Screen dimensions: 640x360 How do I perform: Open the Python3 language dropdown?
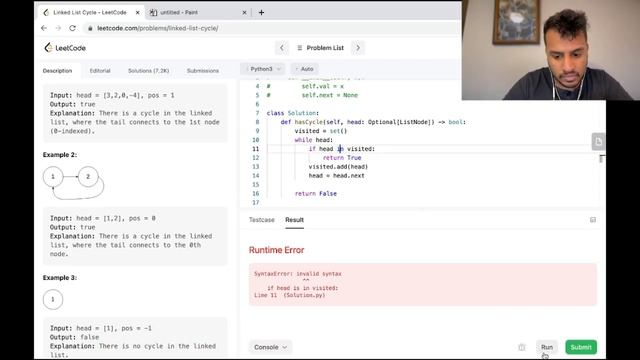coord(262,69)
